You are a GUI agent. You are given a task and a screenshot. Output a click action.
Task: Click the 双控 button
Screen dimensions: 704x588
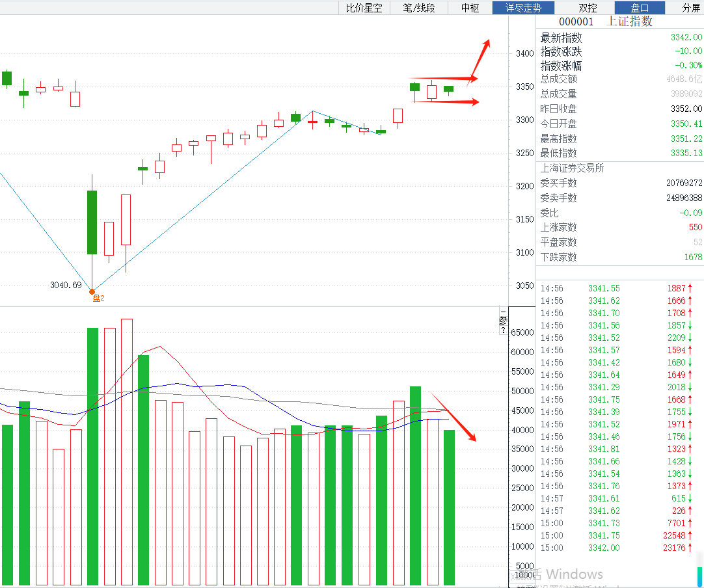[588, 8]
